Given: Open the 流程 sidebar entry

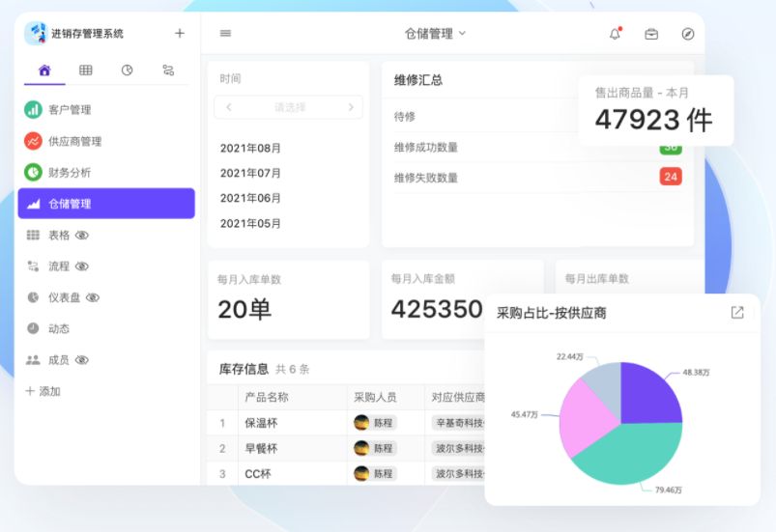Looking at the screenshot, I should 59,266.
